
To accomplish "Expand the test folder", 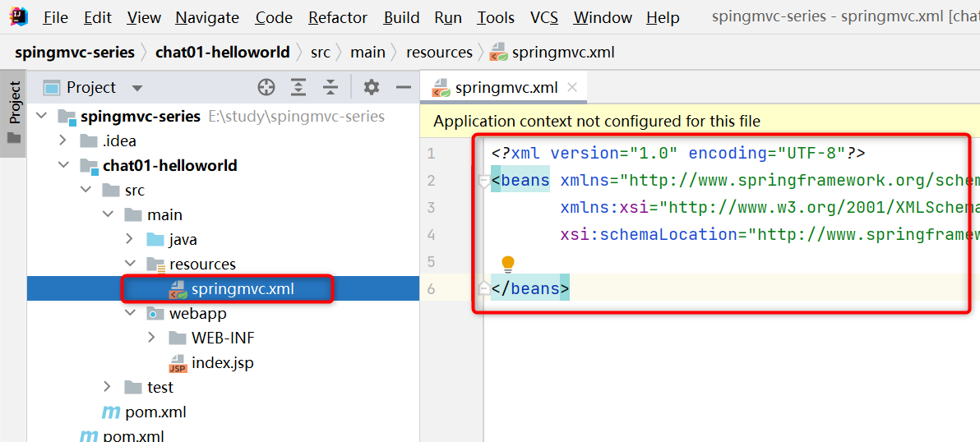I will point(108,387).
